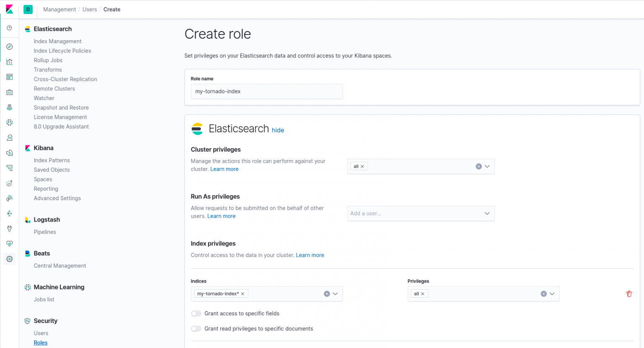Click the Kibana logo top left

point(9,9)
